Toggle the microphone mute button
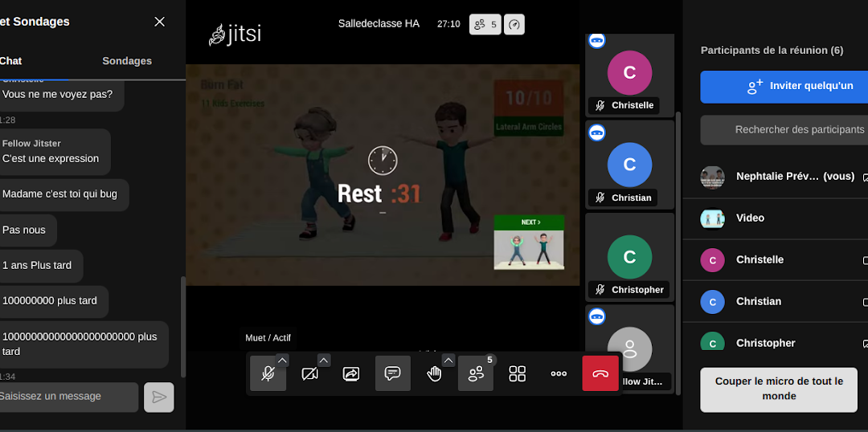 (268, 373)
